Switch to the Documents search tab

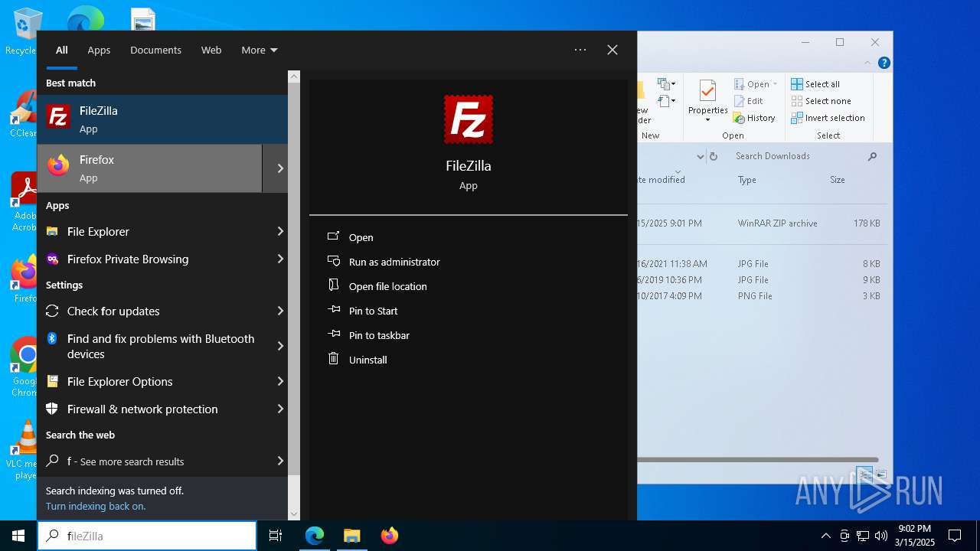point(155,50)
